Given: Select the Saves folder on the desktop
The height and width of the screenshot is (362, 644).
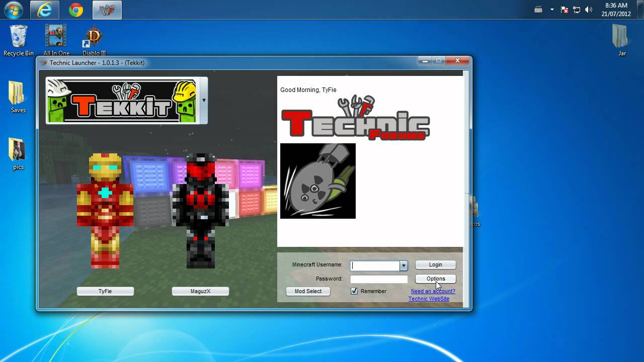Looking at the screenshot, I should pyautogui.click(x=18, y=97).
